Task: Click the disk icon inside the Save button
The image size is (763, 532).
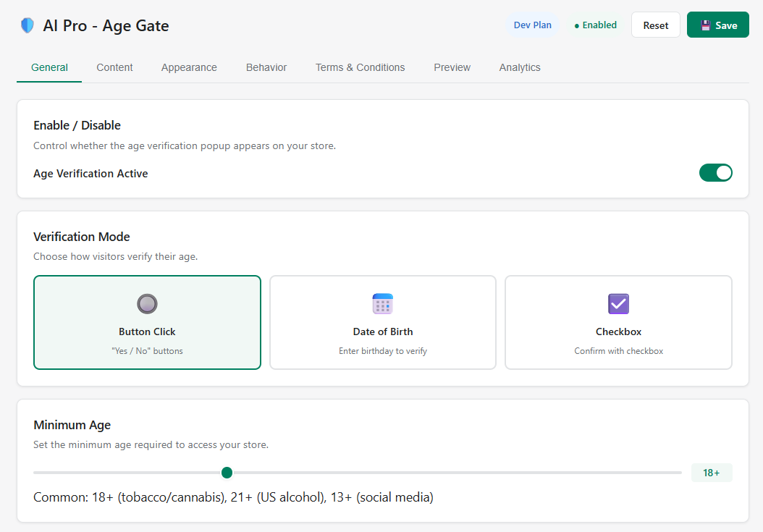Action: [705, 24]
